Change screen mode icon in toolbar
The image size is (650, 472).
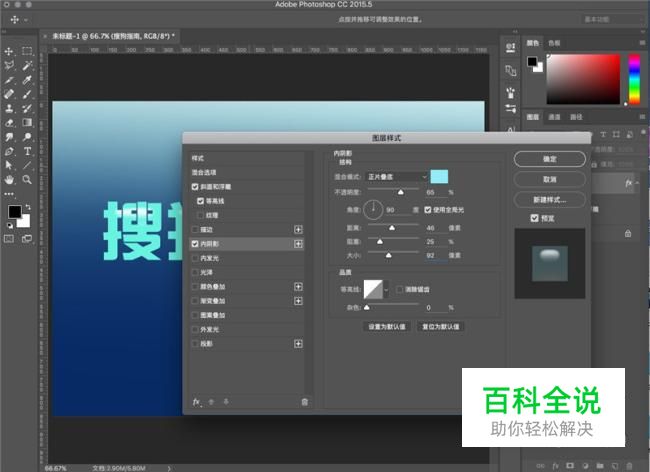pos(27,238)
